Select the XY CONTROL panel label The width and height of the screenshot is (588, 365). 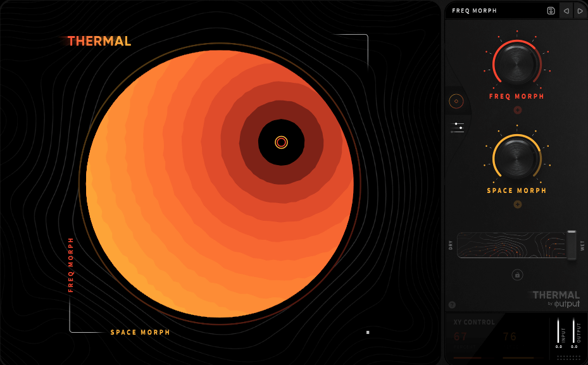[x=474, y=322]
